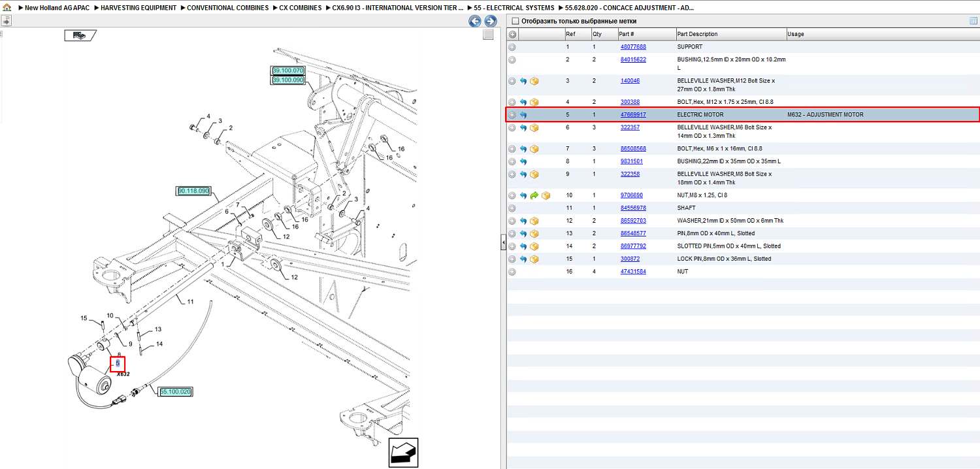Click the package icon for part 140046
This screenshot has width=980, height=469.
coord(534,81)
